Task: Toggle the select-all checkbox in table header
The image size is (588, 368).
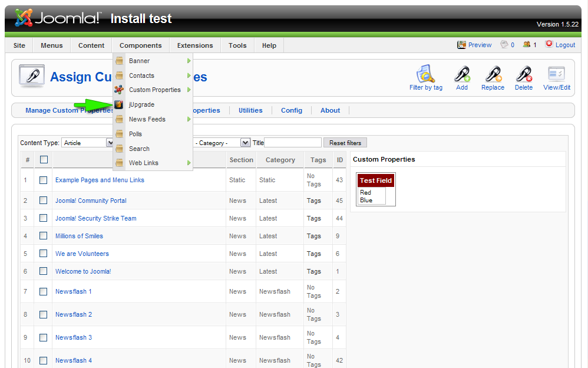Action: (44, 160)
